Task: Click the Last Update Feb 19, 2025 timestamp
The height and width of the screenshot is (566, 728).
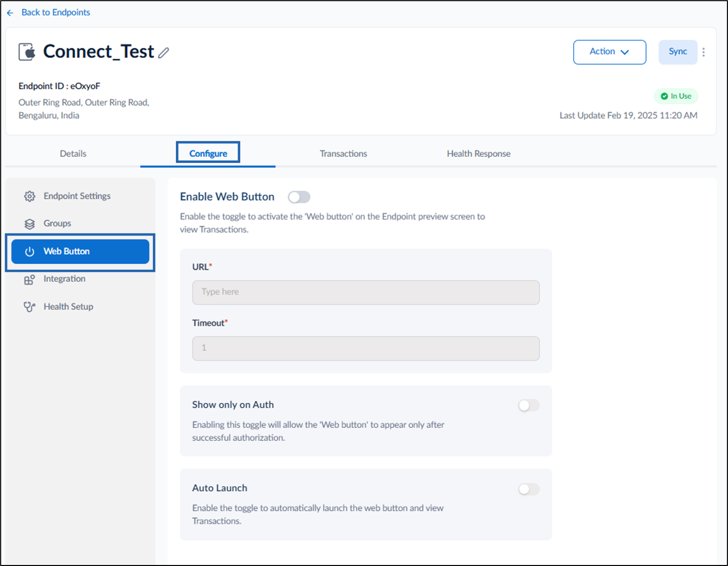Action: (x=628, y=115)
